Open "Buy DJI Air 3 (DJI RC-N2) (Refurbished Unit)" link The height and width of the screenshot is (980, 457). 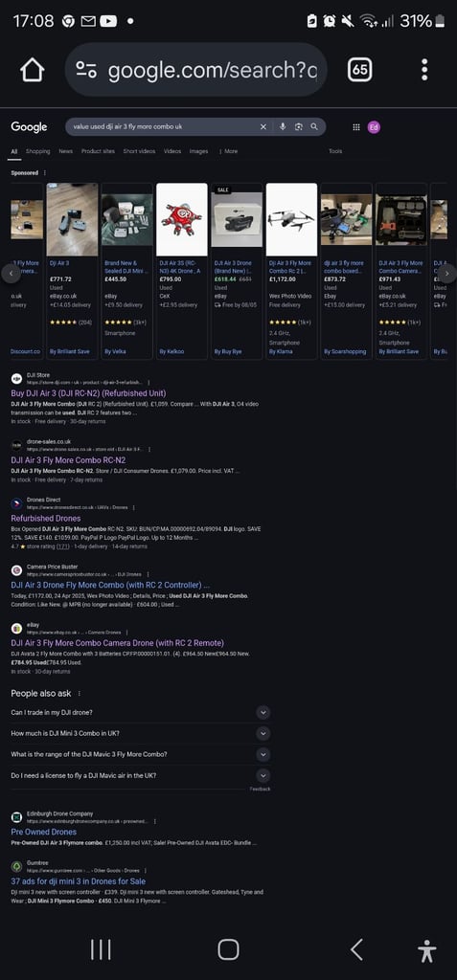88,393
